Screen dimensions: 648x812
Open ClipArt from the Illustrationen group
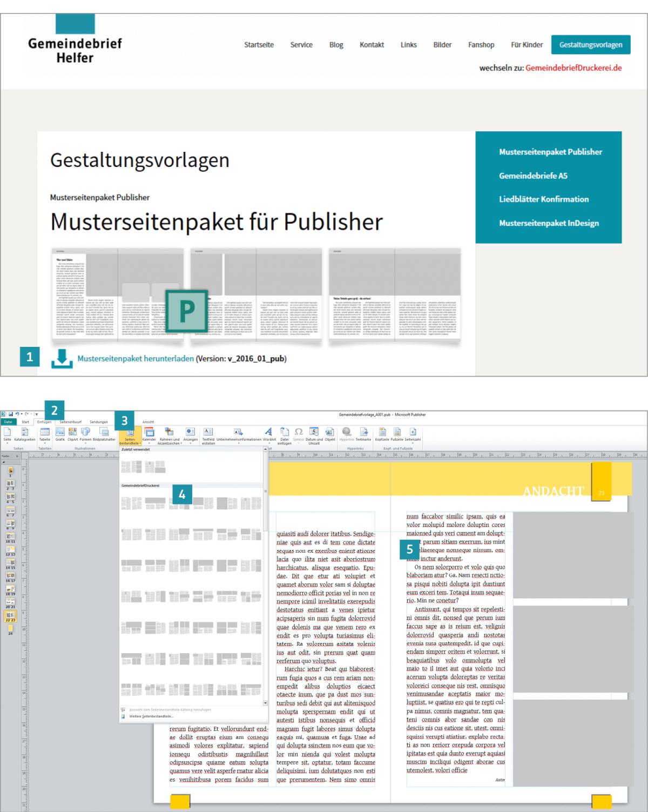pos(72,434)
